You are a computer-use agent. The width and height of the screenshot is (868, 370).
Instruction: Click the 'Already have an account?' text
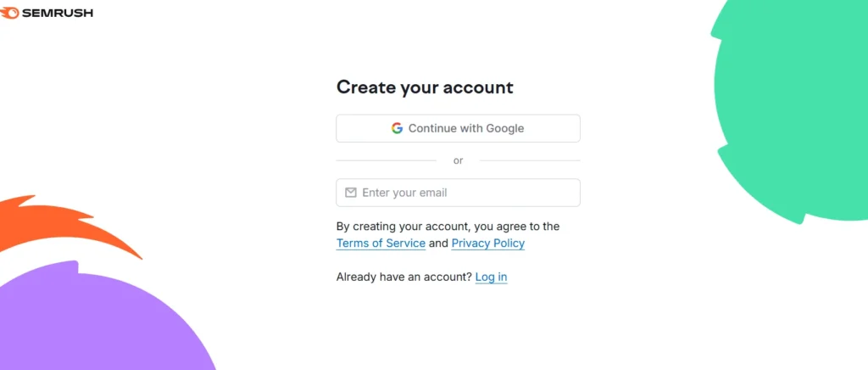click(x=403, y=277)
